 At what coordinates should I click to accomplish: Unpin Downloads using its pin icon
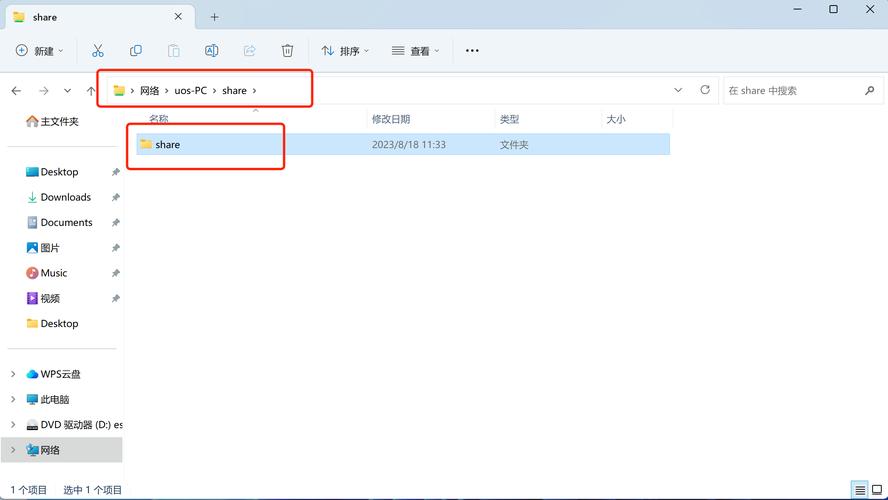pos(116,198)
